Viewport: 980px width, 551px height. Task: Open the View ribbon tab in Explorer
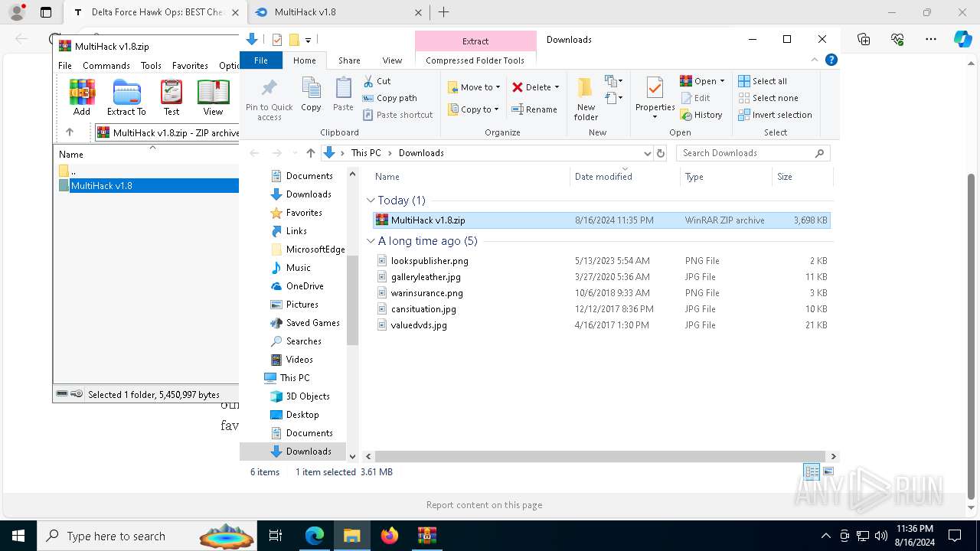tap(392, 60)
